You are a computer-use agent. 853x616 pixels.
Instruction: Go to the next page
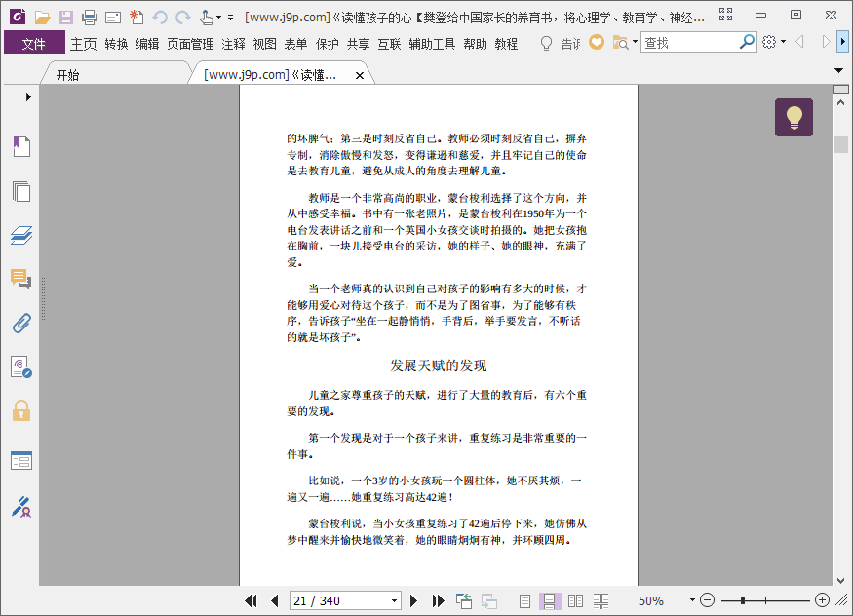(x=413, y=600)
